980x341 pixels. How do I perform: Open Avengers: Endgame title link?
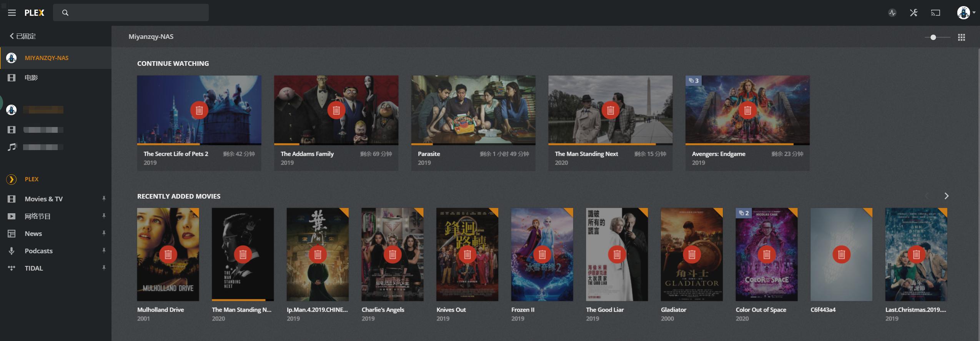pos(719,154)
